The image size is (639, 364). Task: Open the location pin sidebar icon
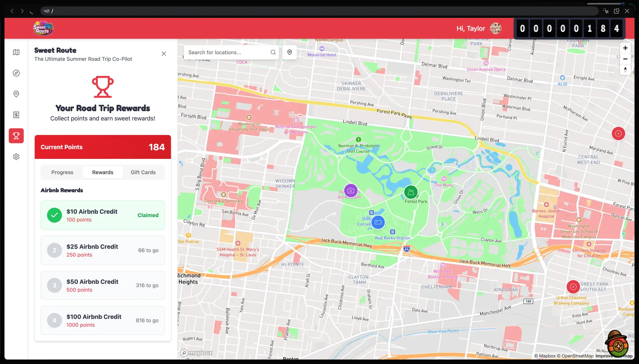tap(16, 94)
